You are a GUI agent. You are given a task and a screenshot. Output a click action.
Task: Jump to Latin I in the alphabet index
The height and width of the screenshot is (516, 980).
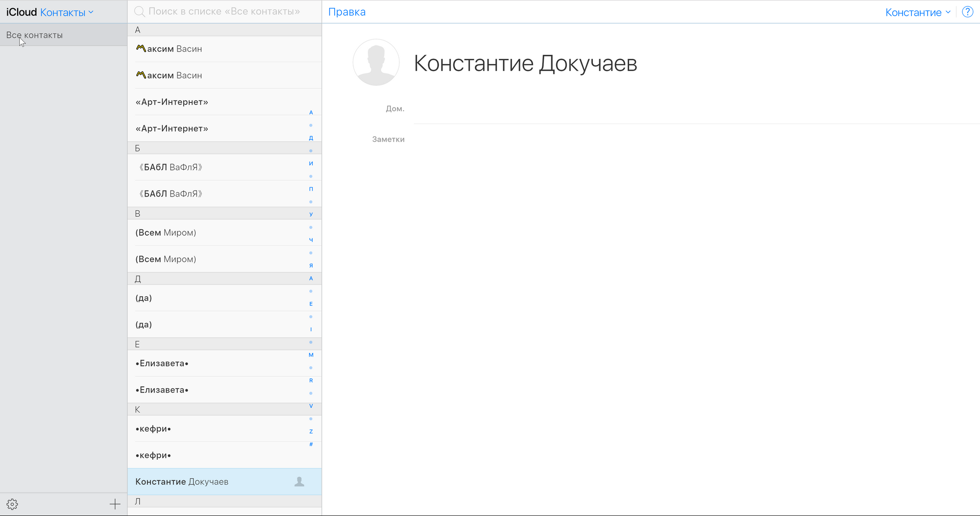pos(311,329)
